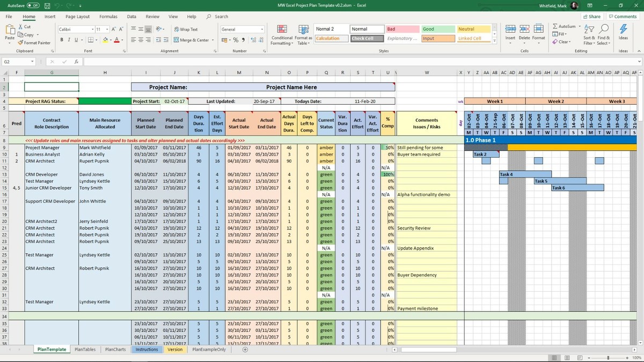Open the Name Box dropdown arrow
This screenshot has width=644, height=362.
pyautogui.click(x=32, y=62)
